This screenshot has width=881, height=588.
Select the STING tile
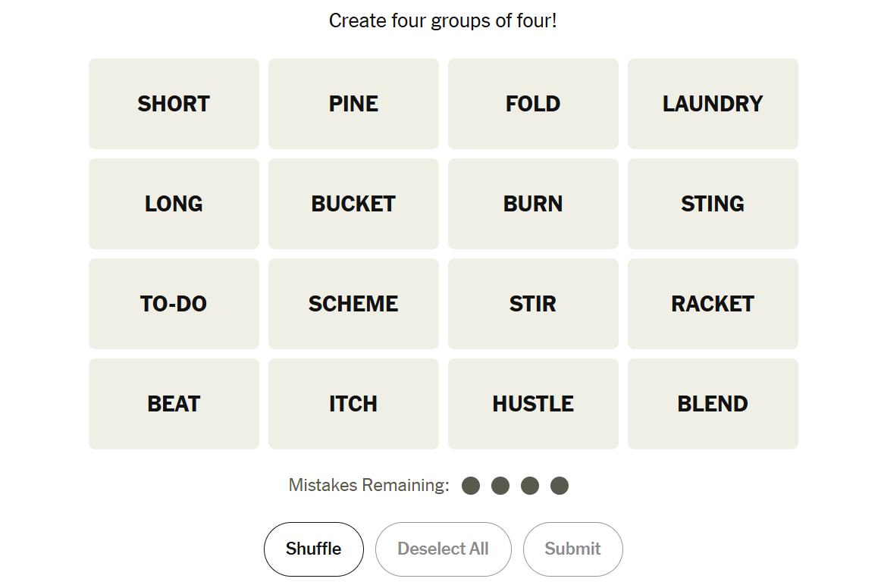(x=713, y=204)
